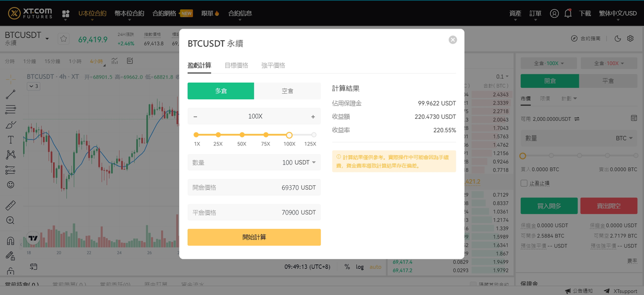Click the 100X leverage slider handle
The image size is (644, 295).
click(289, 135)
